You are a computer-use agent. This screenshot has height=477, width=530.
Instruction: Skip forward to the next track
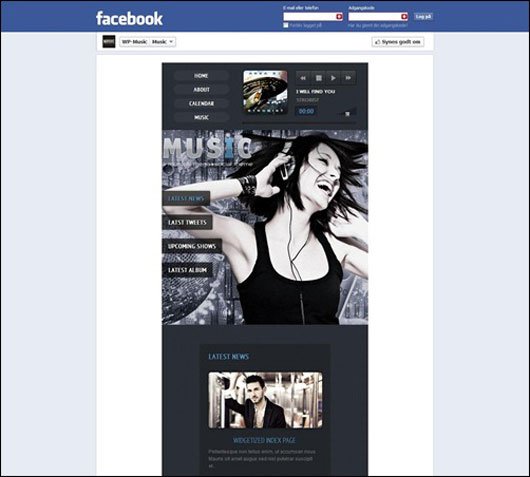(348, 78)
